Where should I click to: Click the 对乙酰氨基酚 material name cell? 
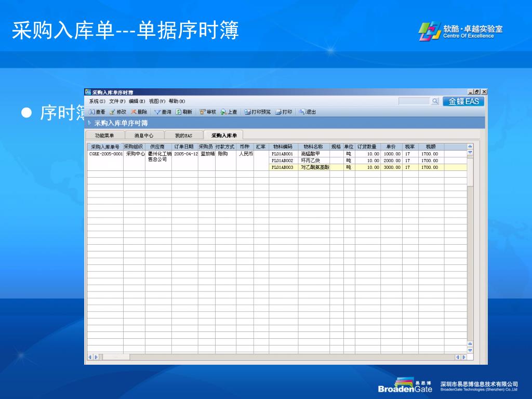pos(313,167)
